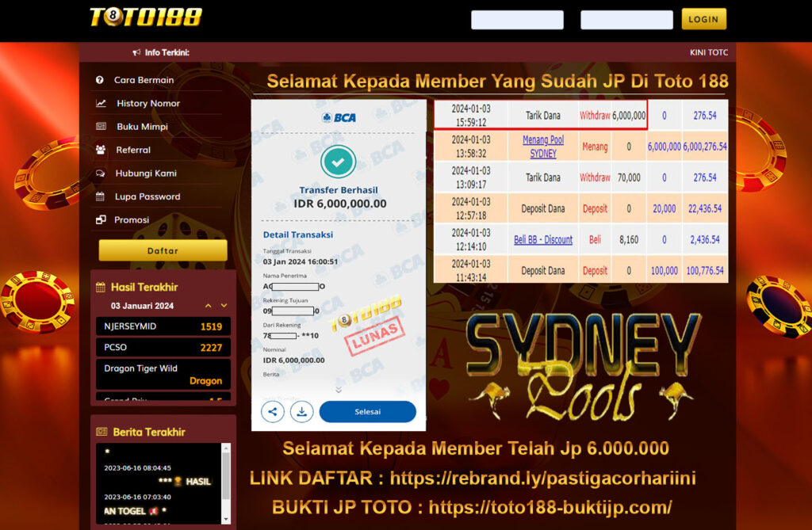Click the 03 Januari 2024 date label

142,306
